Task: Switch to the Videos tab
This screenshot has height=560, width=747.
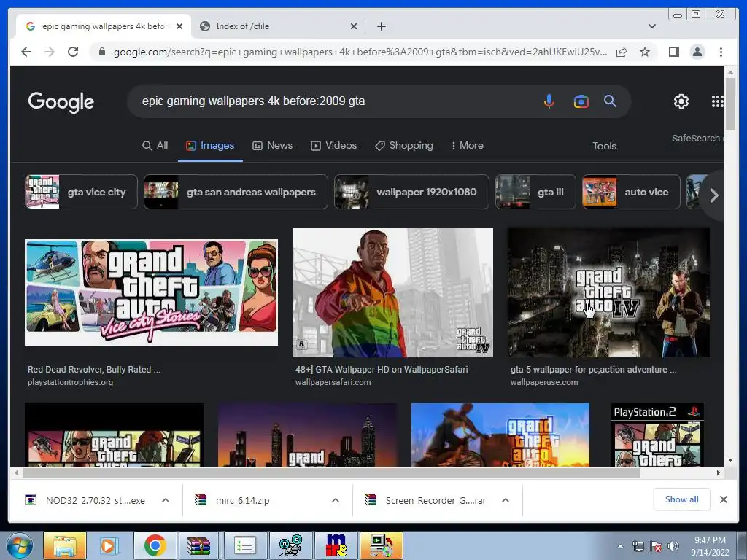Action: tap(333, 145)
